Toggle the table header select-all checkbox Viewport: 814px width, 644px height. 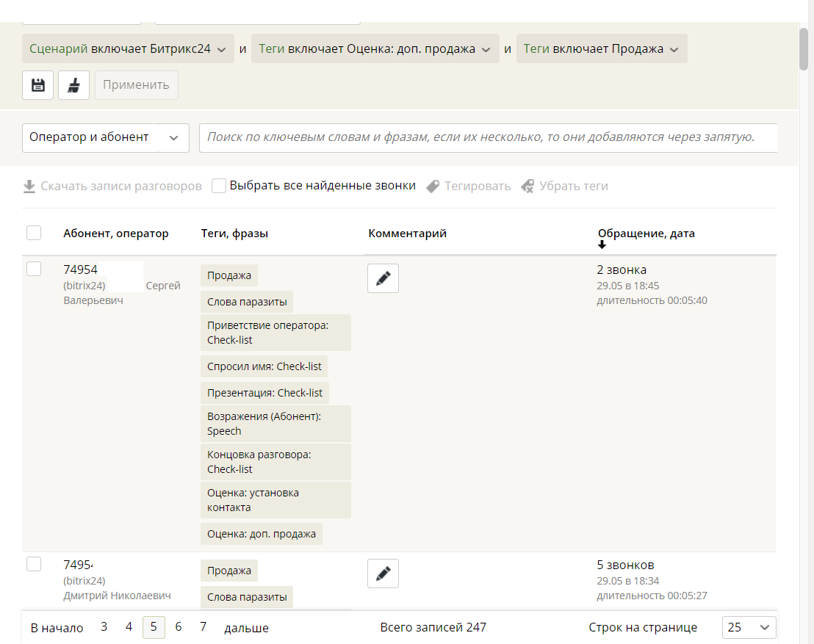(34, 233)
